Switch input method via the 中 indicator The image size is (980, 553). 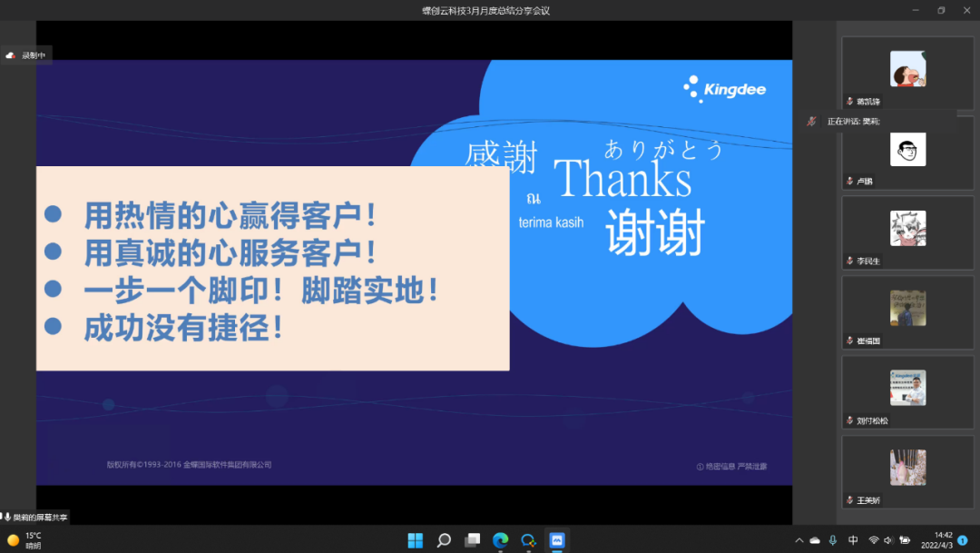(853, 540)
